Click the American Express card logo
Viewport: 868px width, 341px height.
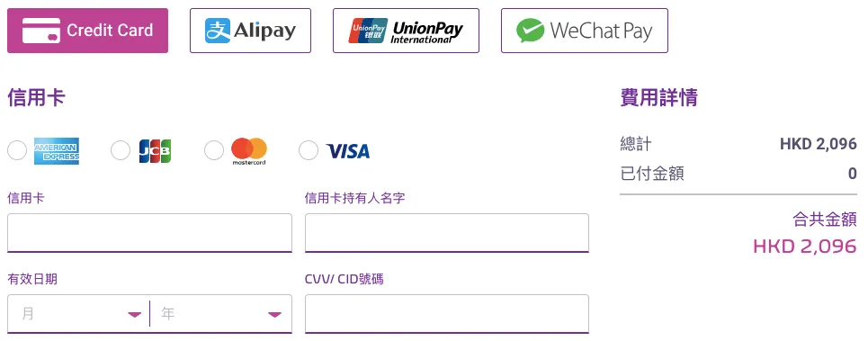click(x=57, y=151)
